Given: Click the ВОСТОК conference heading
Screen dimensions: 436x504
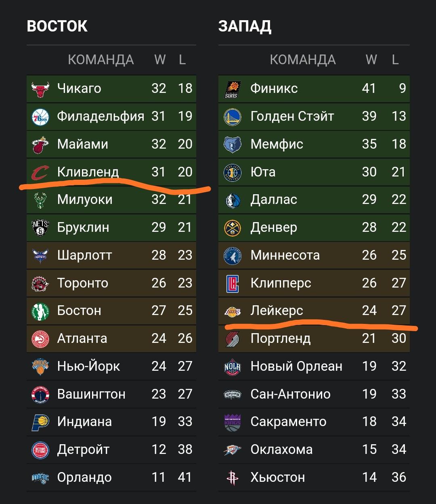Looking at the screenshot, I should (57, 26).
